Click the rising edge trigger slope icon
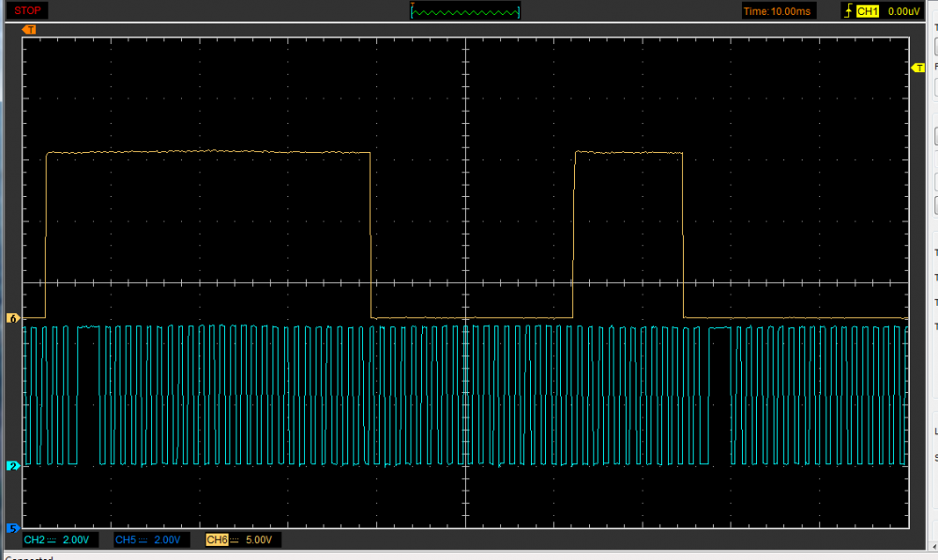Screen dimensions: 938x560 [x=850, y=11]
